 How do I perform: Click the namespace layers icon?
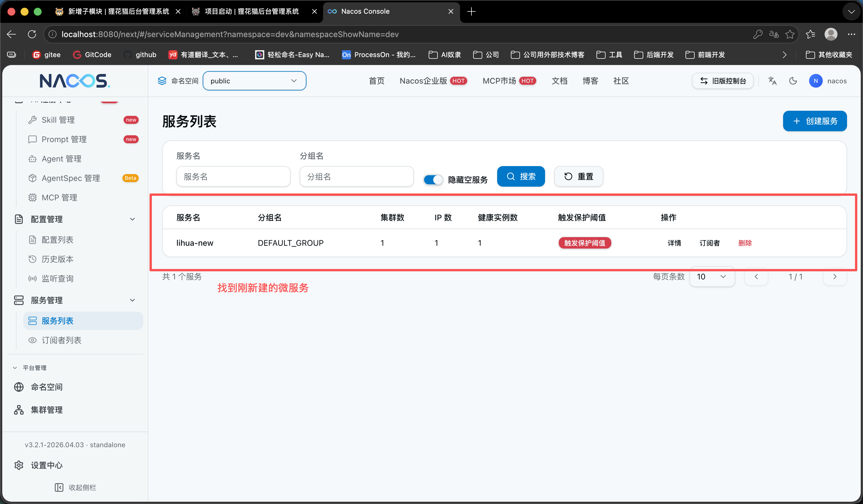(x=162, y=81)
